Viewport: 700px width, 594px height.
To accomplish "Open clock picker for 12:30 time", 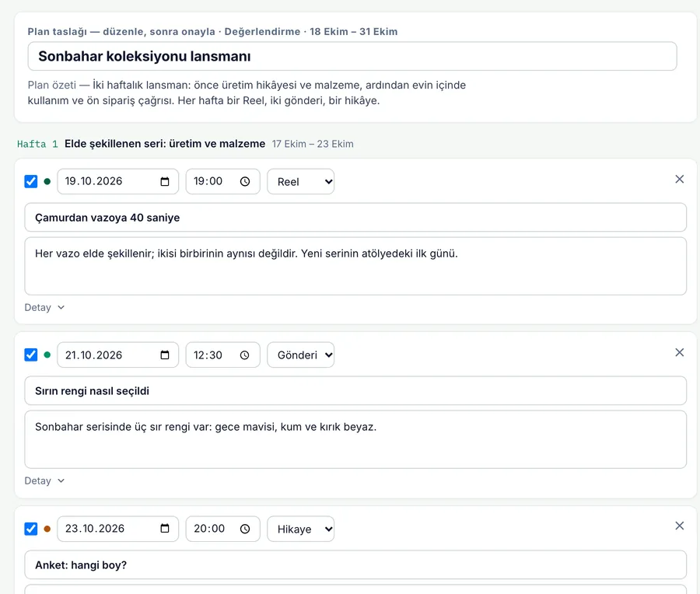I will [245, 355].
